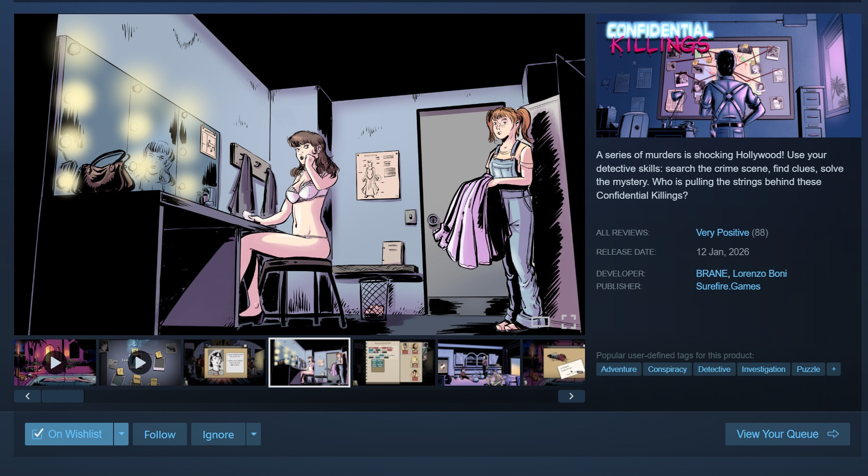Select the partially visible last thumbnail with note
Image resolution: width=868 pixels, height=476 pixels.
[x=554, y=363]
